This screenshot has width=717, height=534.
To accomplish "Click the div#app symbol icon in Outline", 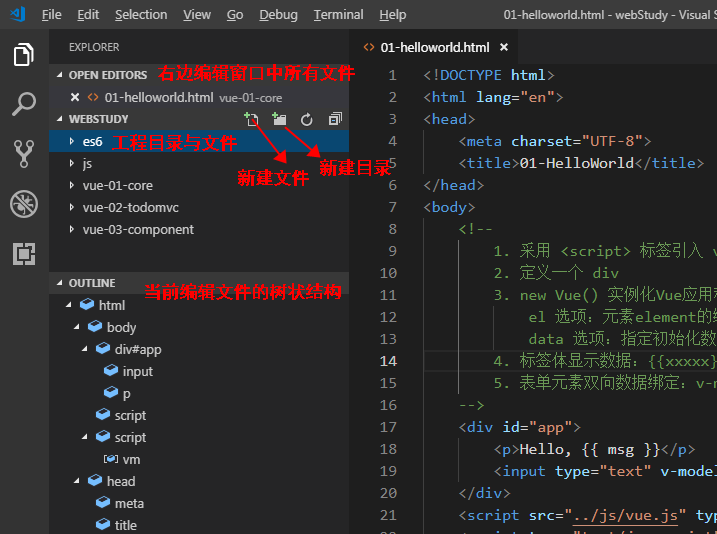I will [103, 348].
